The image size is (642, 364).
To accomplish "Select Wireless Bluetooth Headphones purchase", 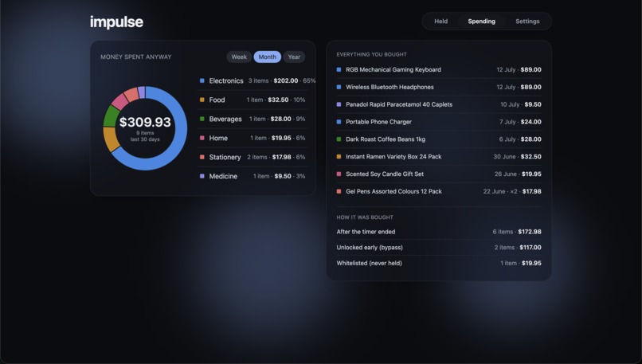I will [439, 87].
